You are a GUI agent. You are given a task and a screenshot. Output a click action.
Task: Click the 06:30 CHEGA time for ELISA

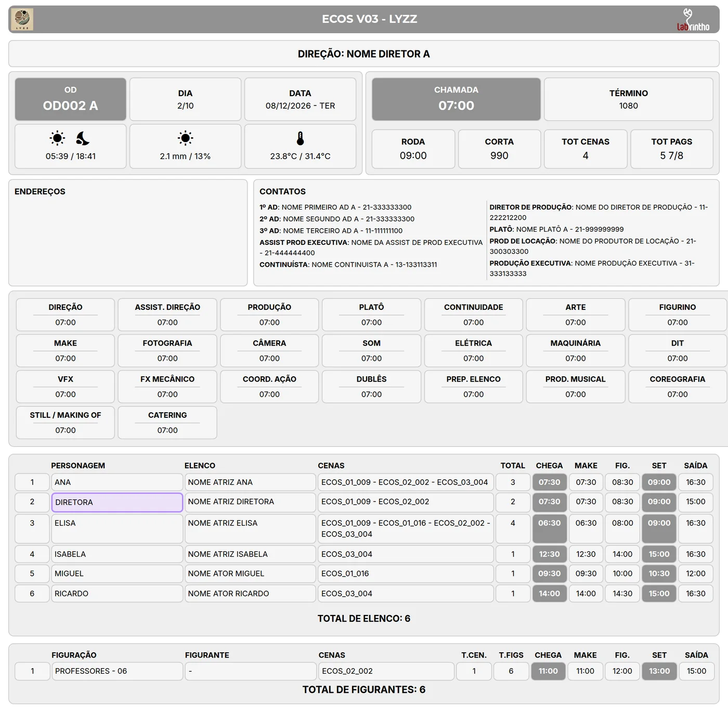point(549,529)
